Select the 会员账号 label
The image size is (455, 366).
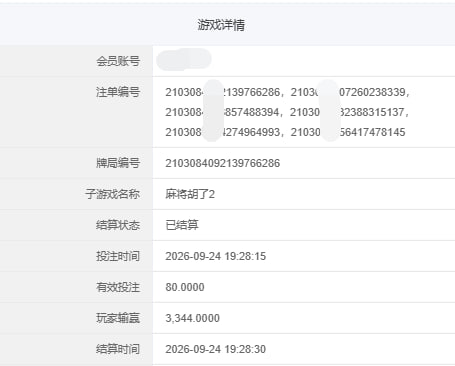118,61
